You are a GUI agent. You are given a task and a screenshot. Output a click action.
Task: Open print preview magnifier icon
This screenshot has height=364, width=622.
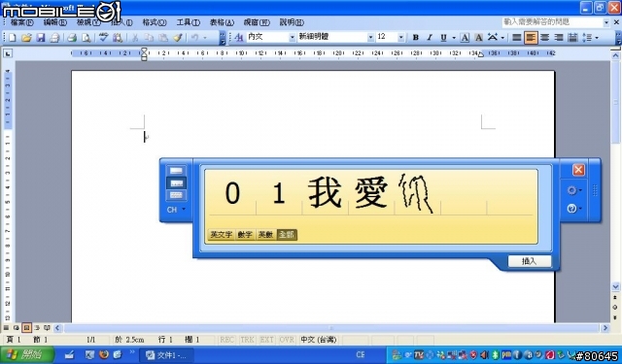(86, 38)
